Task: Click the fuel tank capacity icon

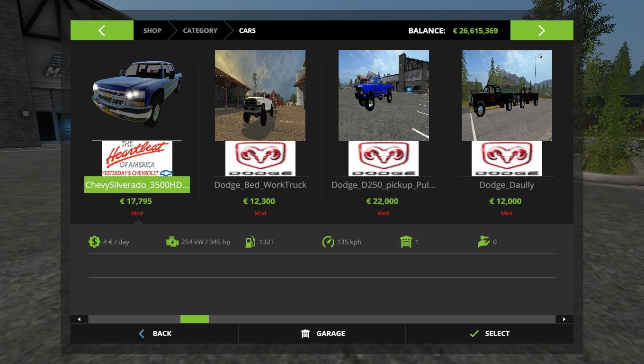Action: pyautogui.click(x=250, y=242)
